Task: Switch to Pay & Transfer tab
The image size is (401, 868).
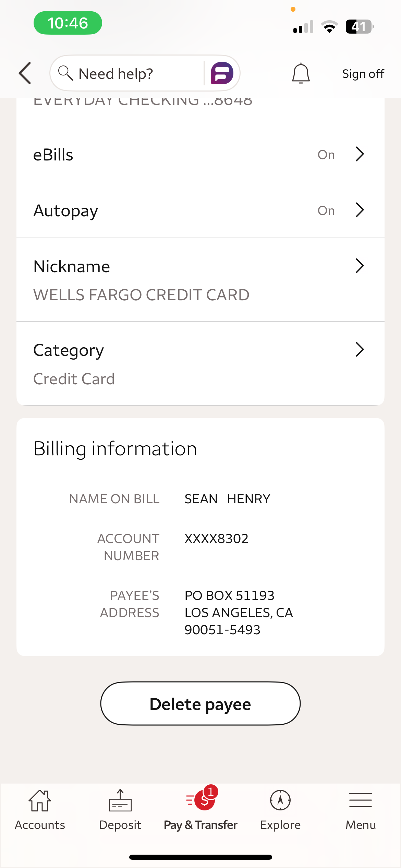Action: tap(200, 809)
